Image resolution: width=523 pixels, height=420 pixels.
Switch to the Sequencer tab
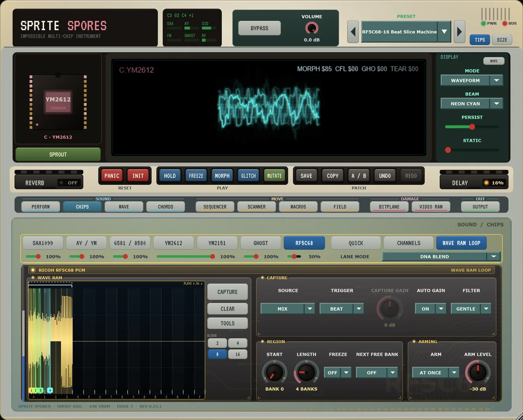(215, 206)
